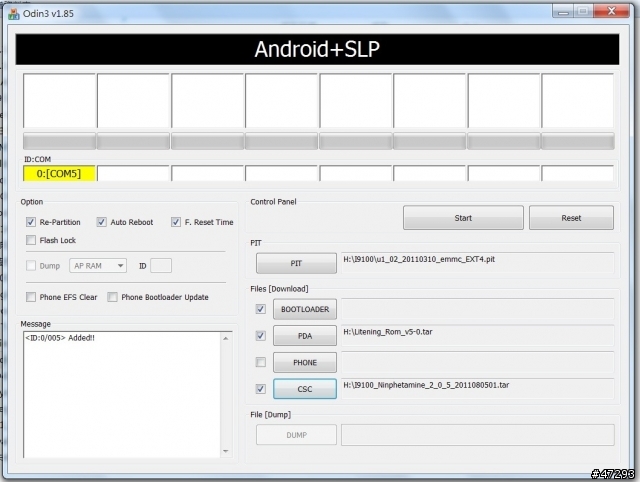The width and height of the screenshot is (640, 482).
Task: Click the Message log scroll up arrow
Action: point(226,338)
